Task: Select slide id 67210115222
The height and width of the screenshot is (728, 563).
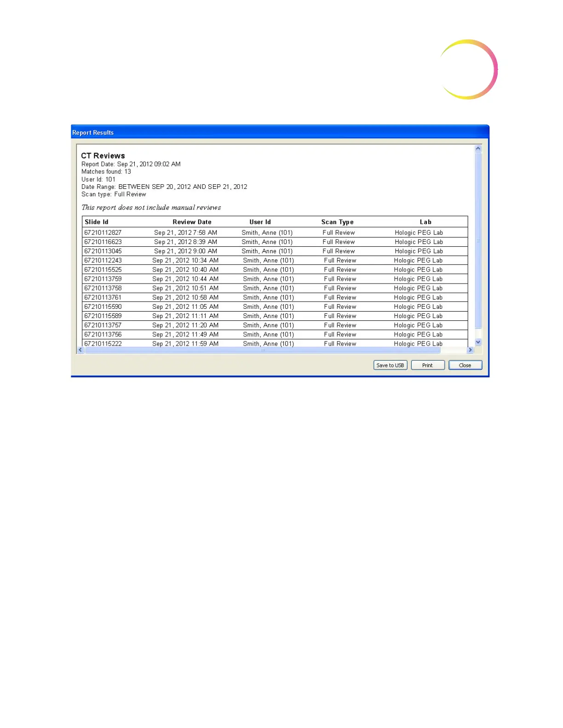Action: point(103,343)
